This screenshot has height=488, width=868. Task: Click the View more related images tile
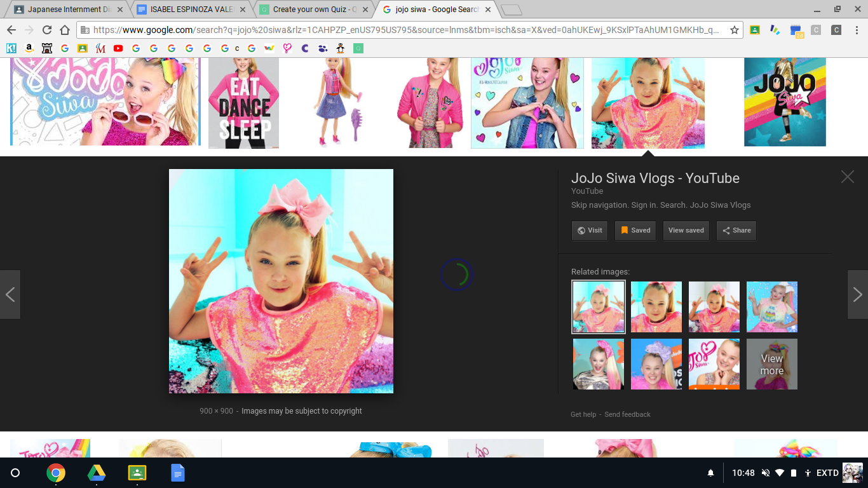[x=772, y=364]
